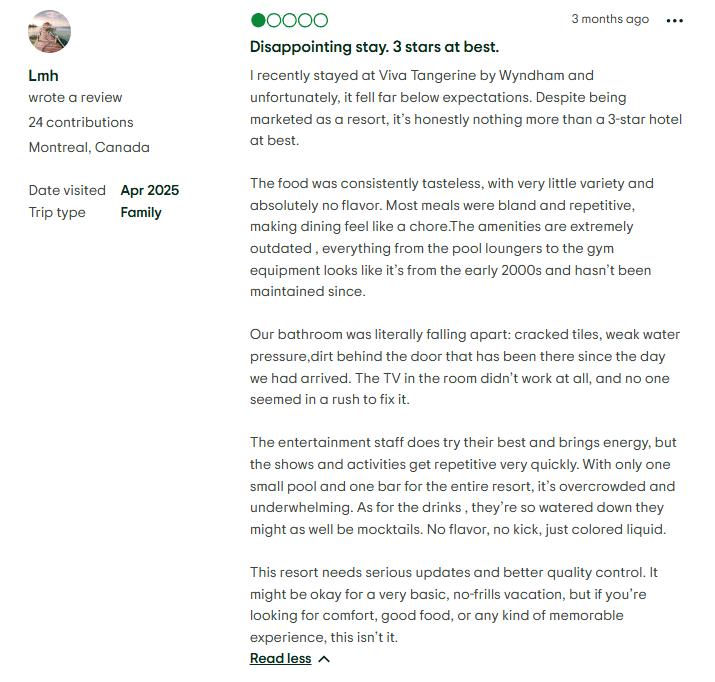Click the paragraph about the bathroom
Viewport: 715px width, 682px height.
(x=459, y=367)
